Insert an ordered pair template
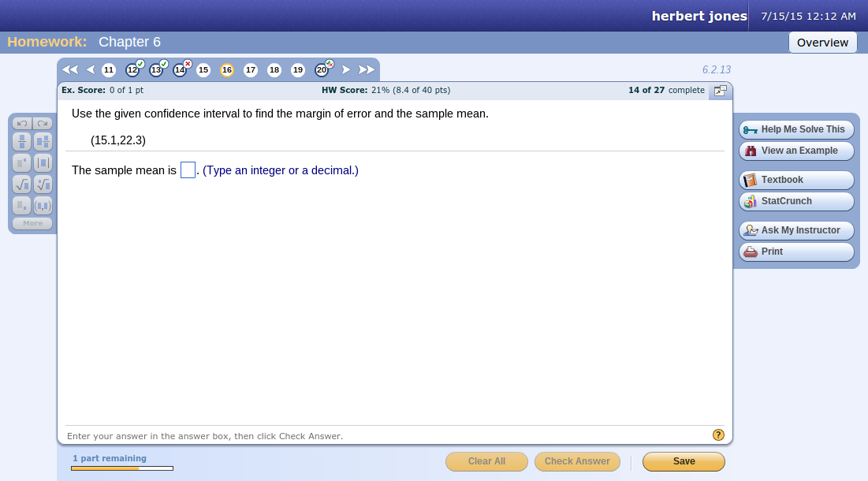This screenshot has height=481, width=868. [x=43, y=204]
